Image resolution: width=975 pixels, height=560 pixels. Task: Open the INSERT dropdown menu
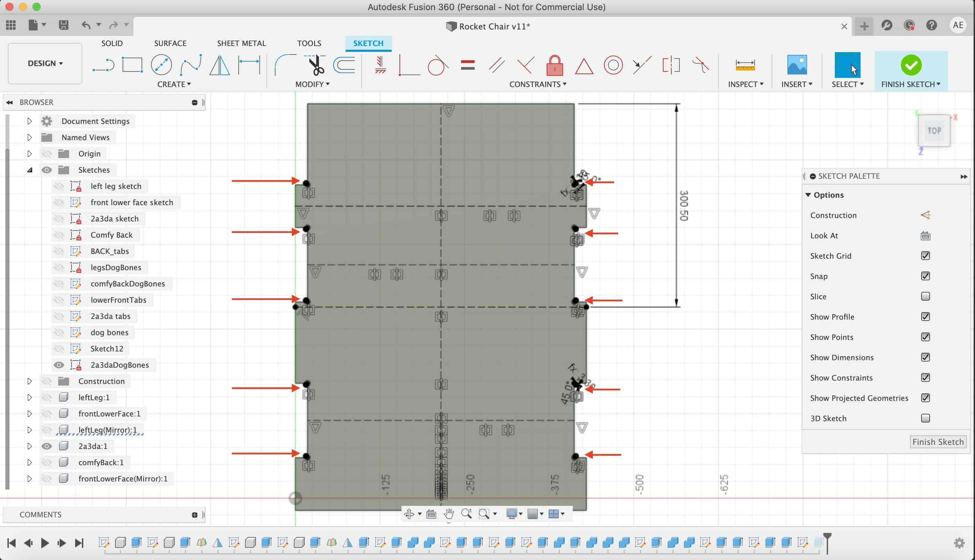(797, 84)
